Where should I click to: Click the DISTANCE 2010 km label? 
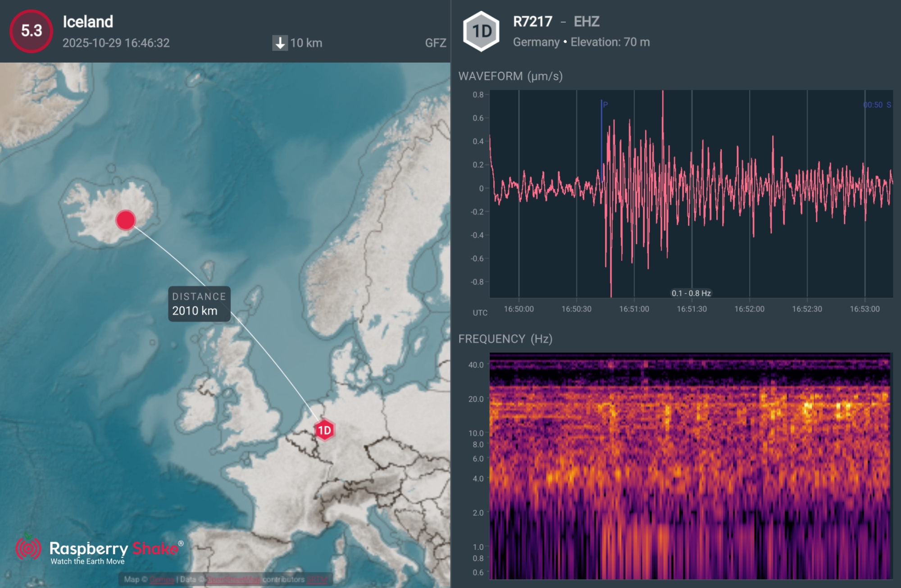point(199,304)
